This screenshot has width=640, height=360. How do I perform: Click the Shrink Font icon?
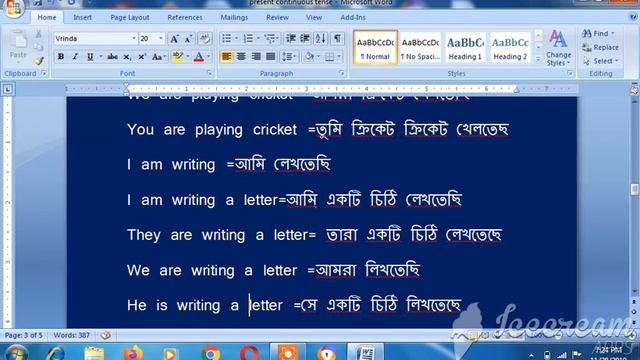pyautogui.click(x=188, y=39)
